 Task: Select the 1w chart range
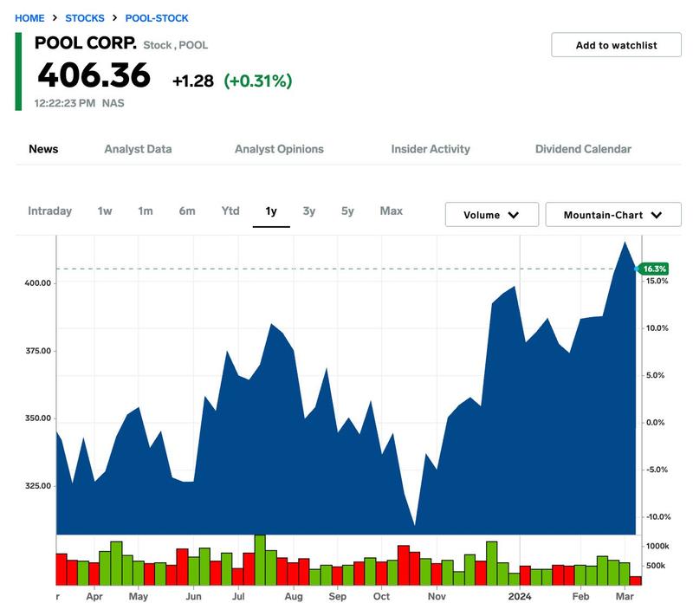[105, 211]
